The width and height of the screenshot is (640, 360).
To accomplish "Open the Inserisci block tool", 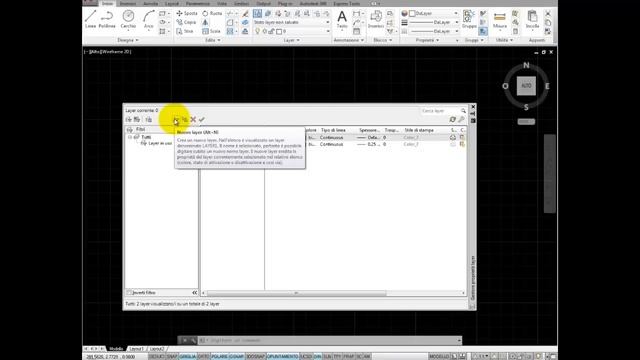I will click(x=376, y=19).
